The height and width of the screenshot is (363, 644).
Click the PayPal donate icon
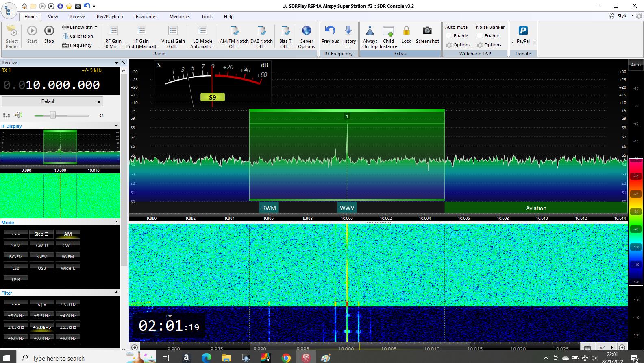523,31
